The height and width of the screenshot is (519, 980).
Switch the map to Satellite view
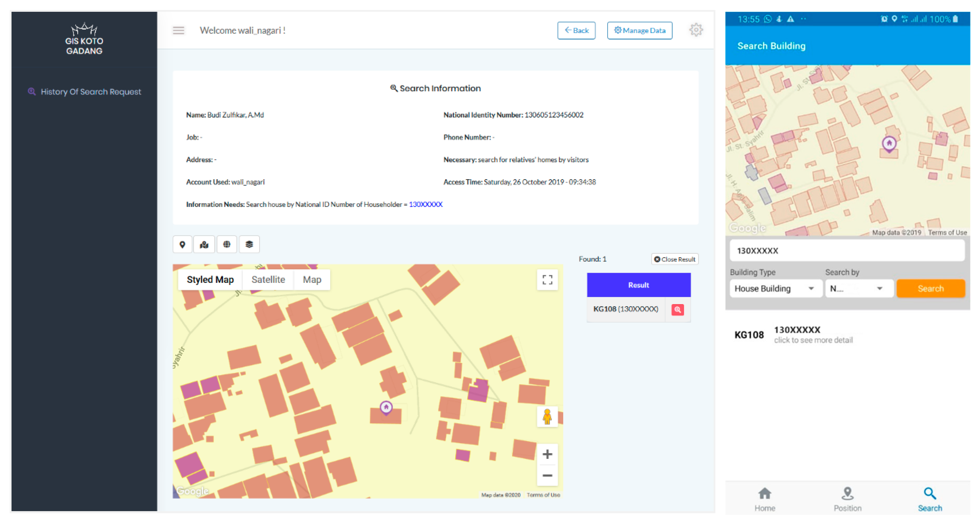pyautogui.click(x=268, y=280)
